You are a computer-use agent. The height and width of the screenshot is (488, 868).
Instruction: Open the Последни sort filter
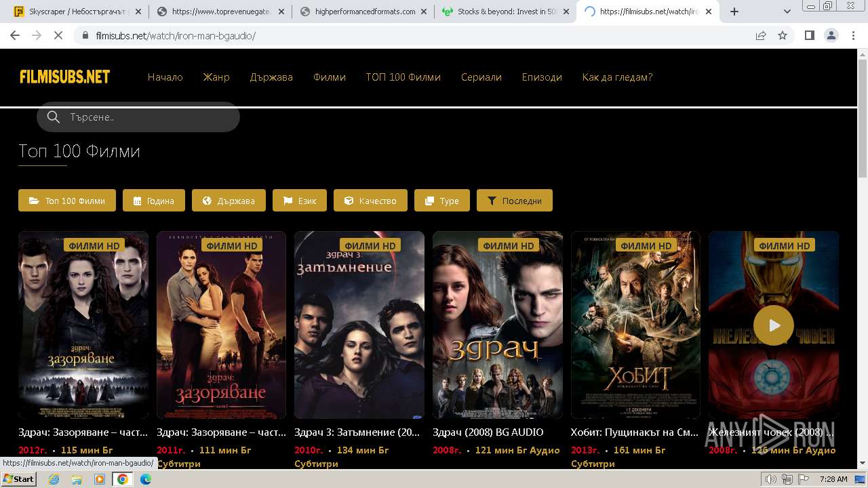click(515, 201)
